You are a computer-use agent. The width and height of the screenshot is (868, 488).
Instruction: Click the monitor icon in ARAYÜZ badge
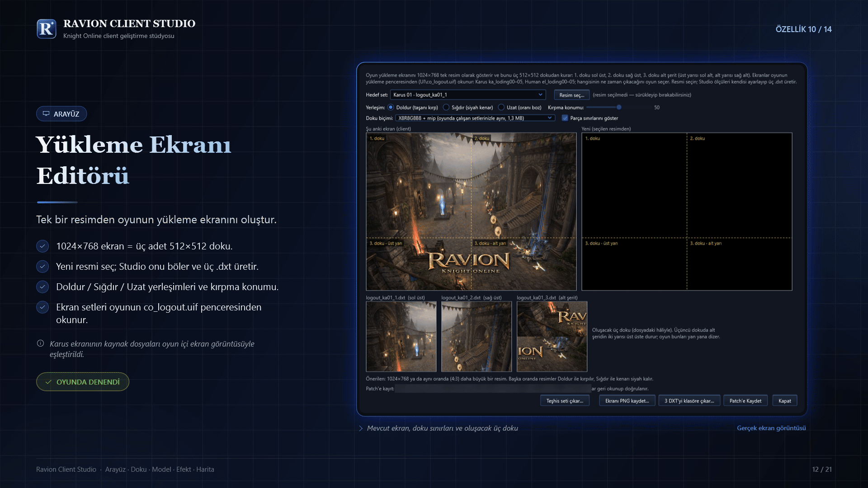tap(46, 113)
